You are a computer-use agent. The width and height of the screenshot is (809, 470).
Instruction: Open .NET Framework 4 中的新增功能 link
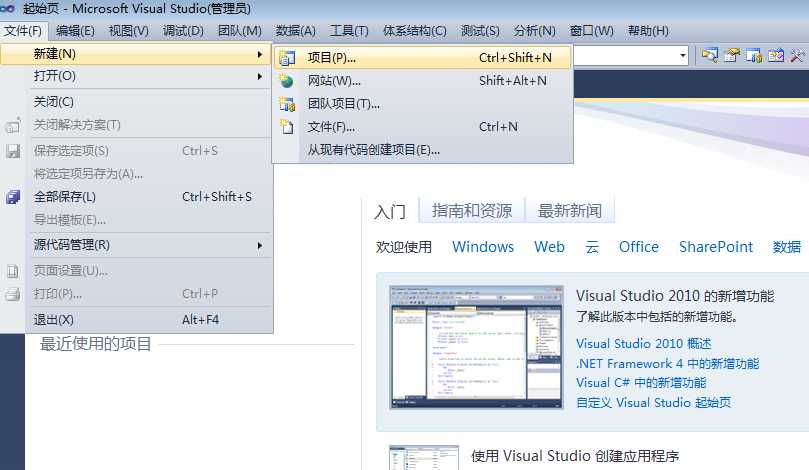pos(668,363)
